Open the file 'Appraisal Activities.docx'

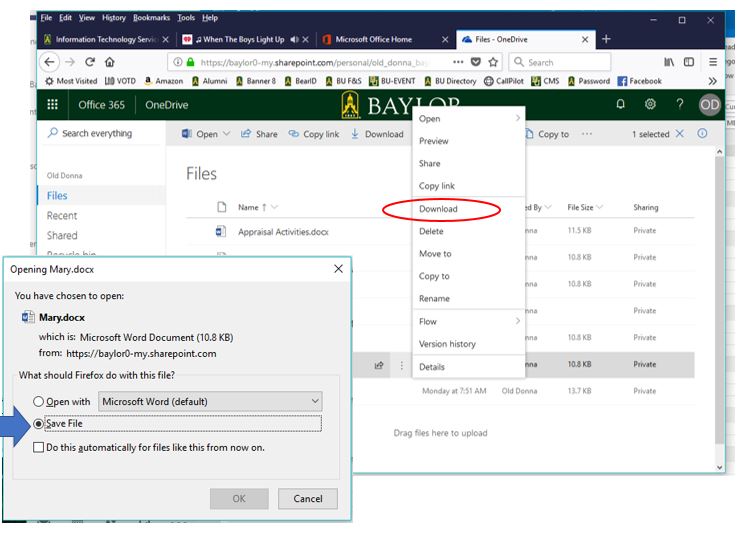point(283,232)
